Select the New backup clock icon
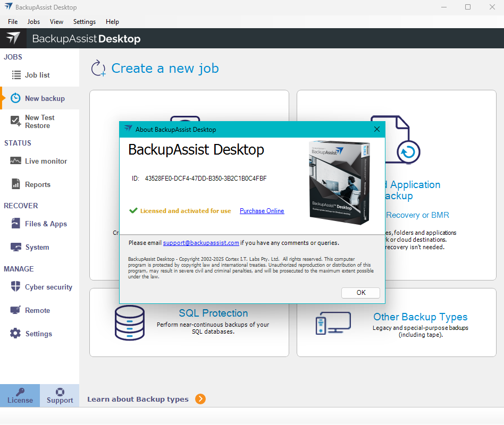 point(15,98)
